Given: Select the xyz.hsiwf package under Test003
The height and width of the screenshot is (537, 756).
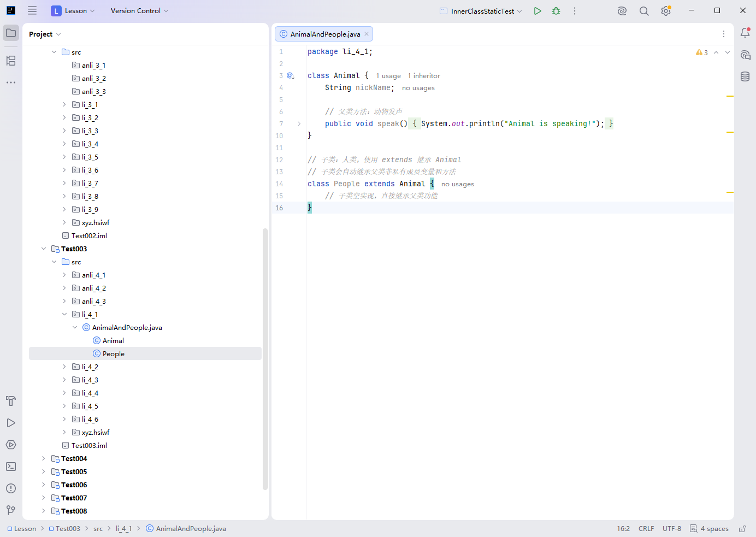Looking at the screenshot, I should click(96, 432).
